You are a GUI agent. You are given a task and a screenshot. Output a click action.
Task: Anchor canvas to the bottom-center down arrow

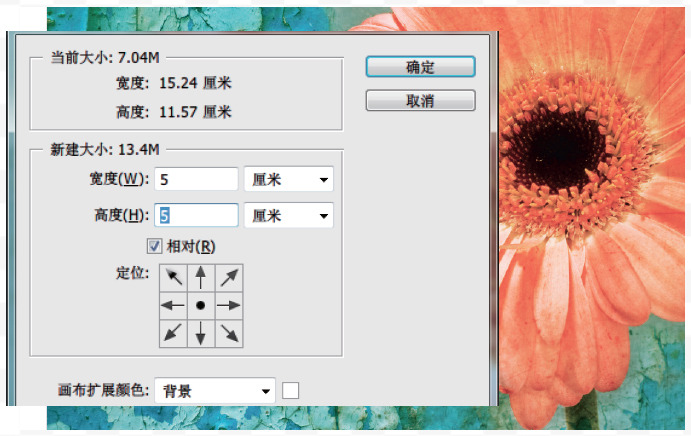point(201,333)
